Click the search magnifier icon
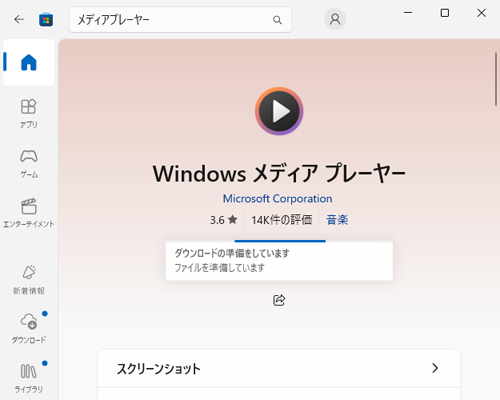 click(x=277, y=20)
